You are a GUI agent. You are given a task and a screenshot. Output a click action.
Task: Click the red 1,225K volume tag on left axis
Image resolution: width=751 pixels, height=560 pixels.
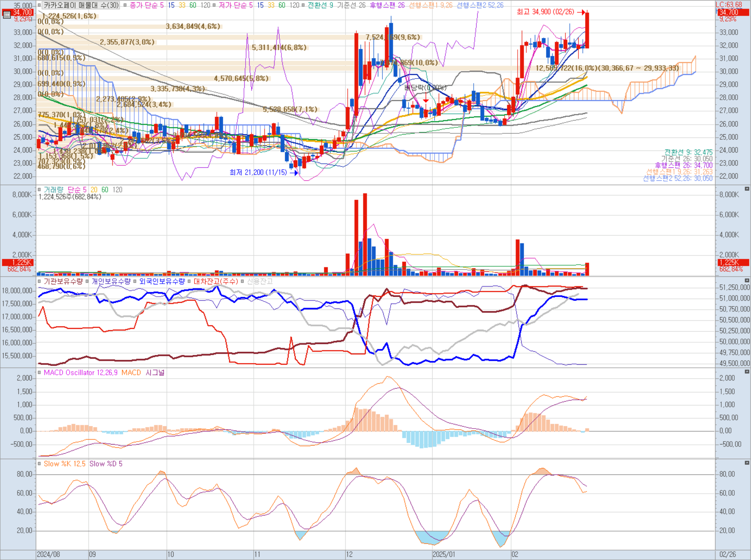(18, 262)
